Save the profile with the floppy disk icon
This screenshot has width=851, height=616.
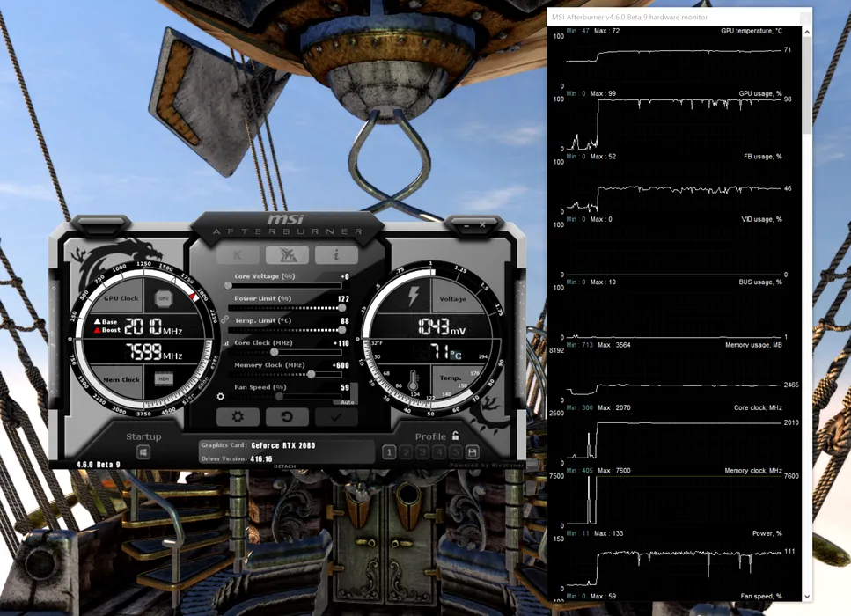[473, 452]
